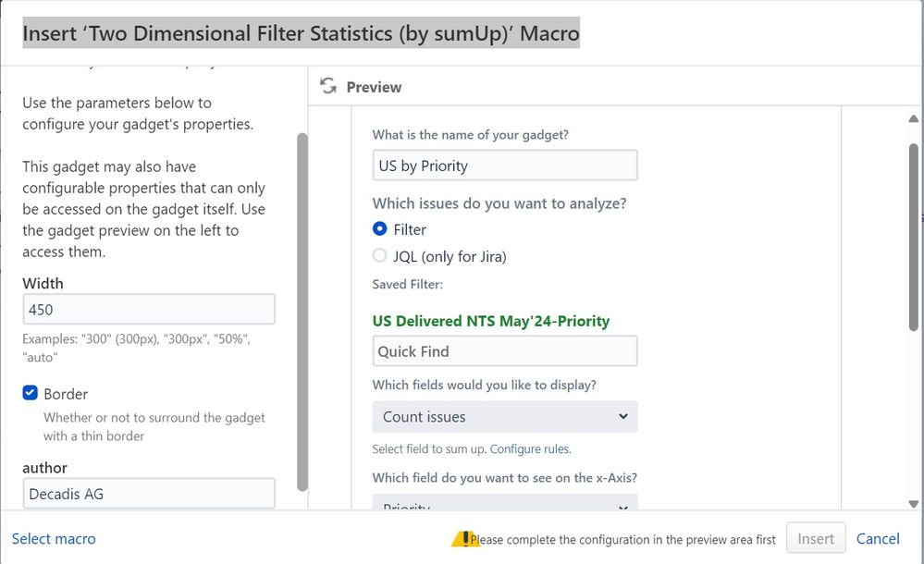Open the Count issues dropdown
The width and height of the screenshot is (924, 564).
(505, 417)
